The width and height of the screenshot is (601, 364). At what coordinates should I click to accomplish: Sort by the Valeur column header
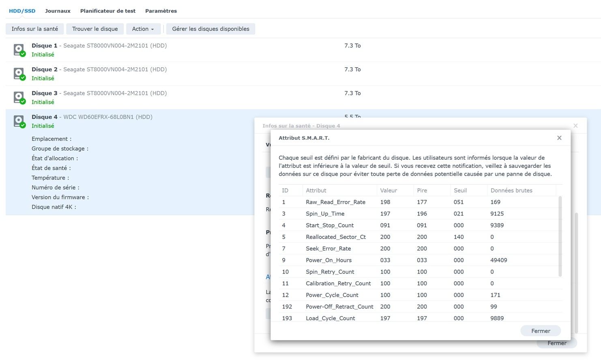(395, 191)
